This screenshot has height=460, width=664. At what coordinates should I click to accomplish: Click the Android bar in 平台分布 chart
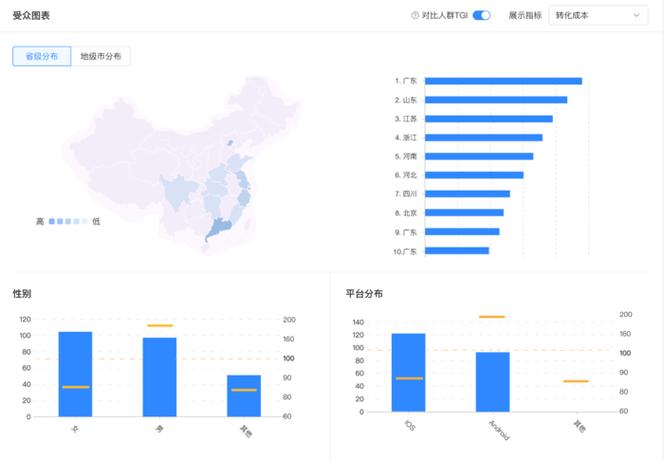pyautogui.click(x=492, y=382)
